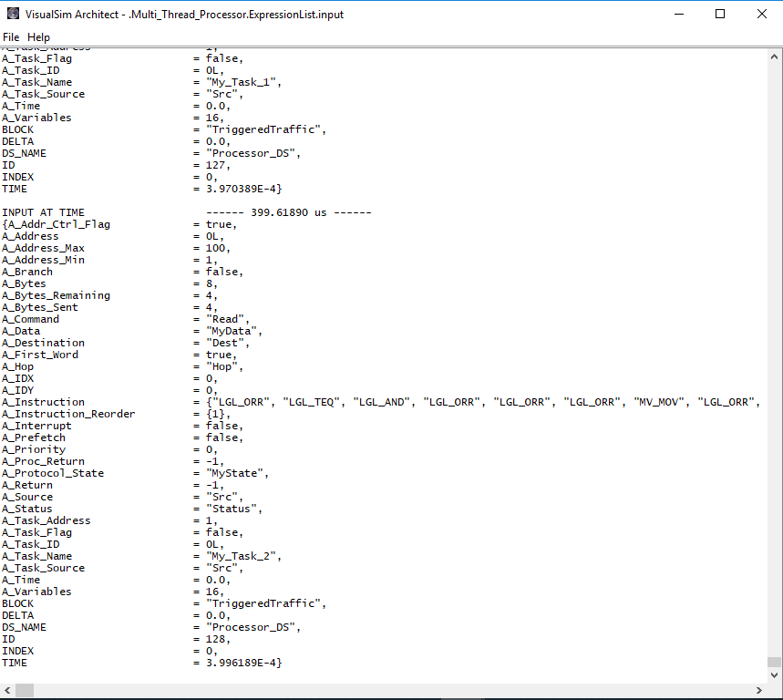The height and width of the screenshot is (700, 783).
Task: Click the vertical scrollbar thumb
Action: 774,663
